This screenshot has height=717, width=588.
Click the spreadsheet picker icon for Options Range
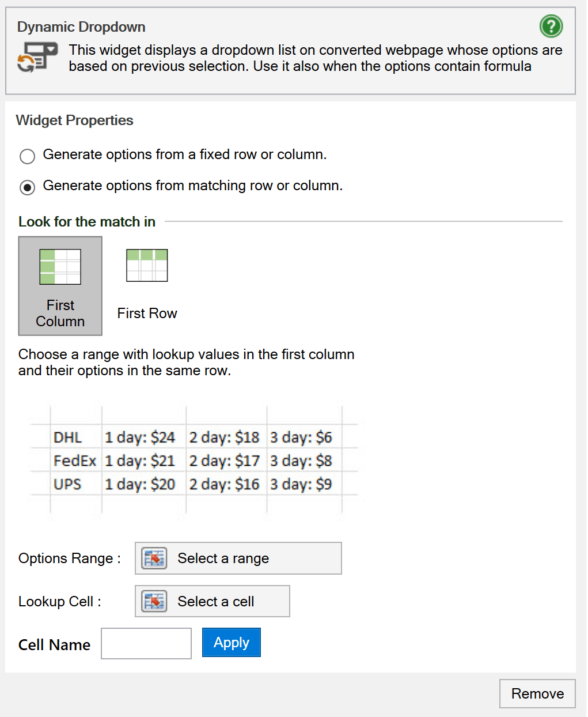click(x=153, y=558)
